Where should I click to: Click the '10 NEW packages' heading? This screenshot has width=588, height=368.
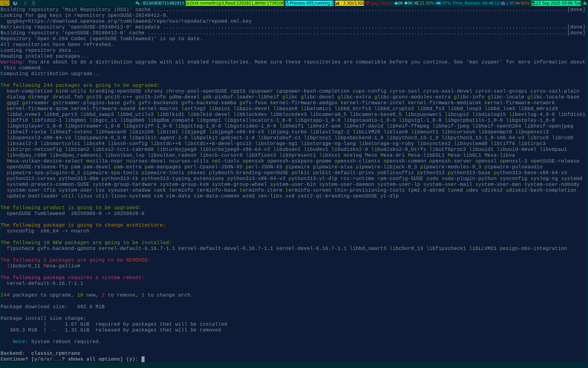click(x=86, y=243)
